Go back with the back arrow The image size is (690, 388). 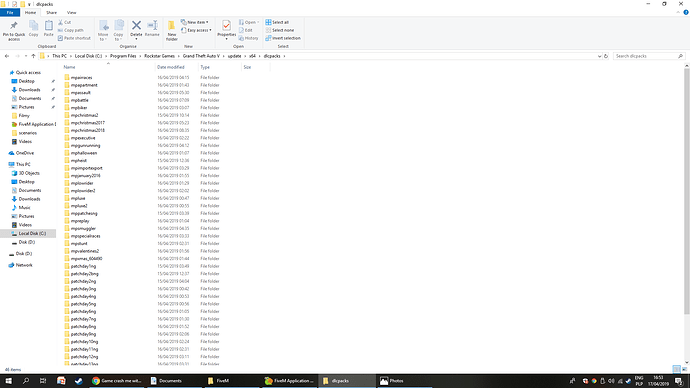coord(7,56)
